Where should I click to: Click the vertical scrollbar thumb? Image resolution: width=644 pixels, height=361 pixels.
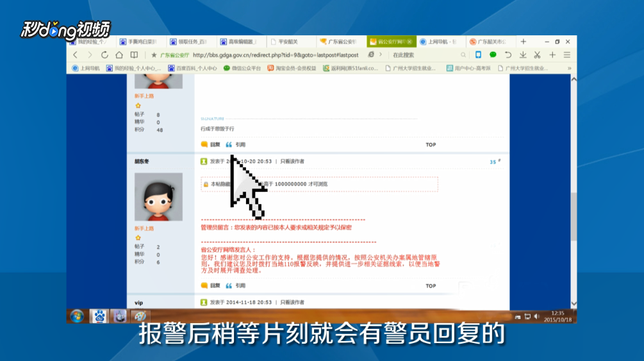click(574, 216)
